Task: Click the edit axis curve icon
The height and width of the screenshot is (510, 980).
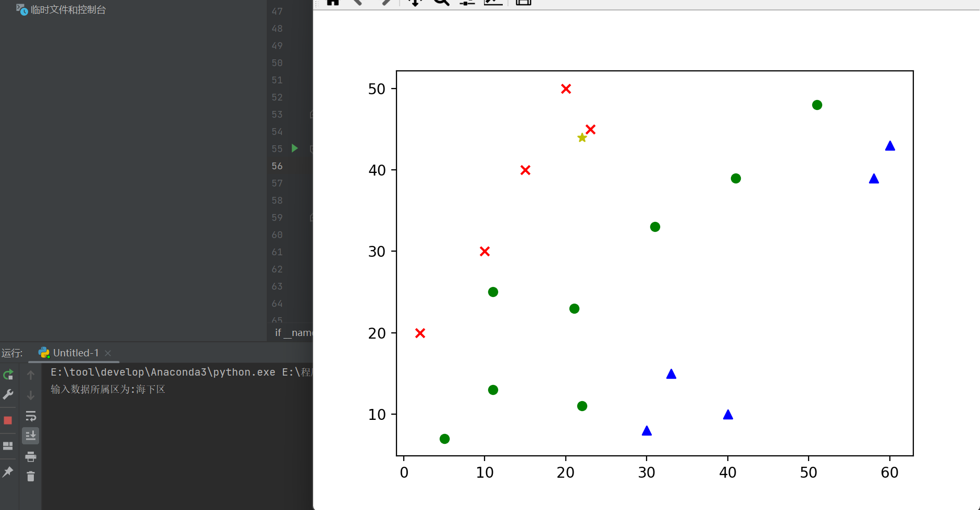Action: coord(493,2)
